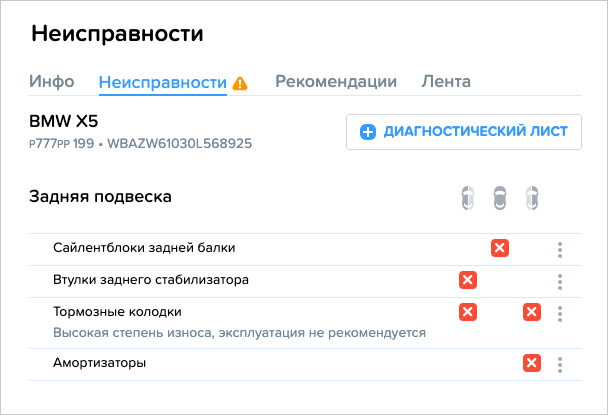Toggle the red X mark for Сайлентблоки задней балки
This screenshot has width=608, height=415.
[x=500, y=248]
